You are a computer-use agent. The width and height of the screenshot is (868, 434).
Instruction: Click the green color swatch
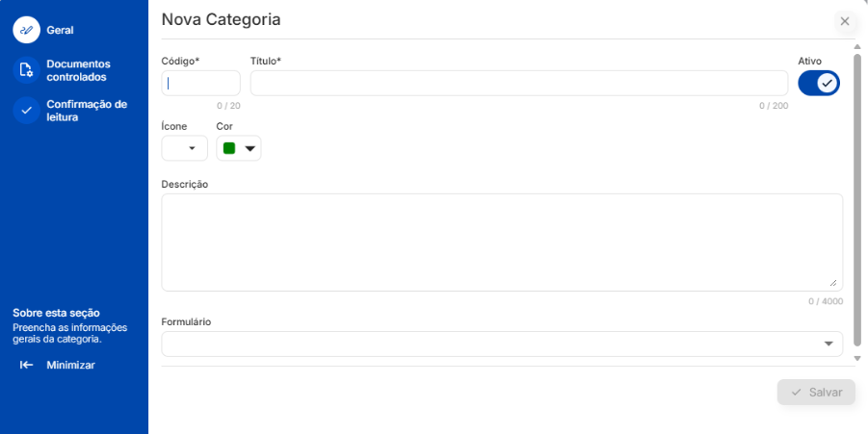[x=229, y=148]
